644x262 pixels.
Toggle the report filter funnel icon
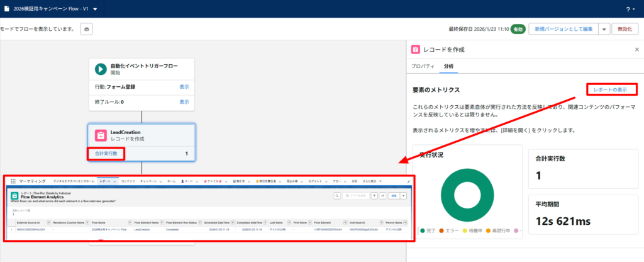(x=374, y=196)
